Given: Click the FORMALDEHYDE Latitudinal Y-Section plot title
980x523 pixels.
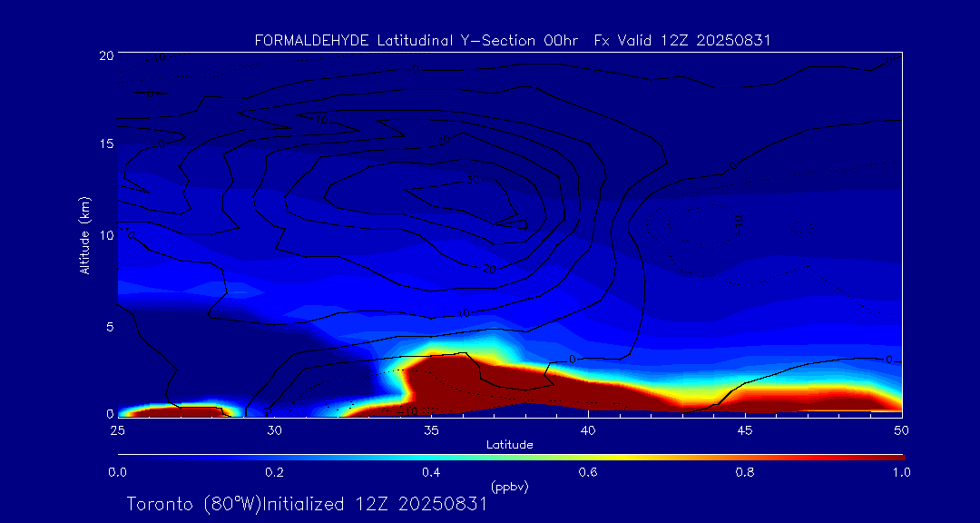Looking at the screenshot, I should point(513,41).
